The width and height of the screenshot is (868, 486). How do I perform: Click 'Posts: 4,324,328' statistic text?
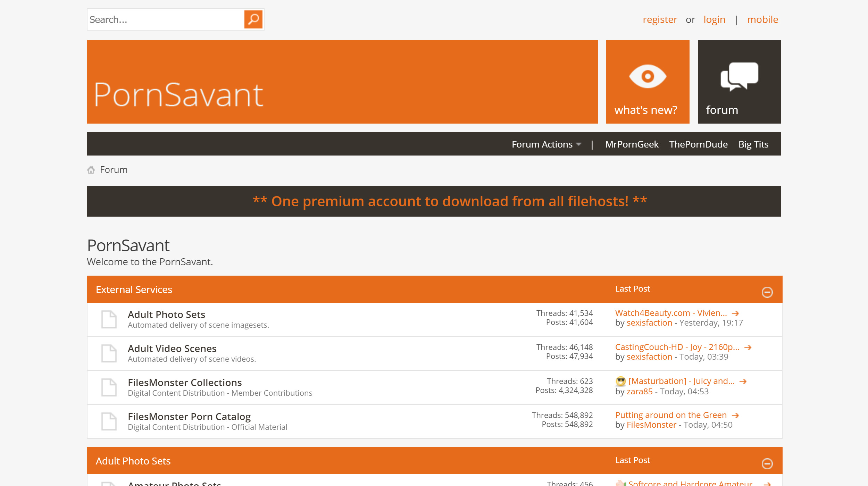click(564, 390)
